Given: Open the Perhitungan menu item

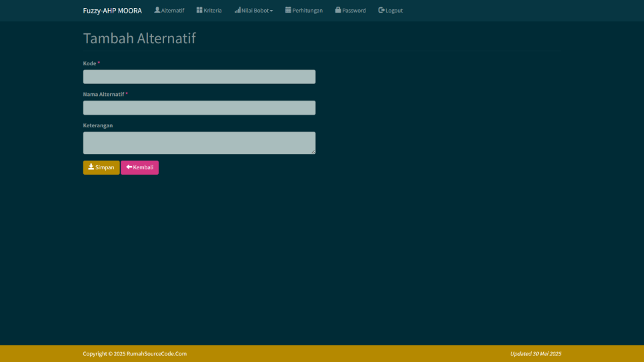Looking at the screenshot, I should point(307,11).
